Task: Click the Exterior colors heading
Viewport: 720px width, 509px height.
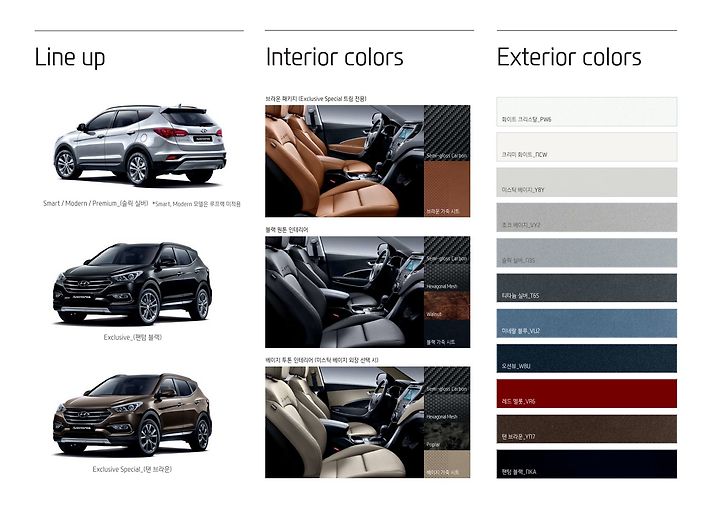Action: point(569,58)
